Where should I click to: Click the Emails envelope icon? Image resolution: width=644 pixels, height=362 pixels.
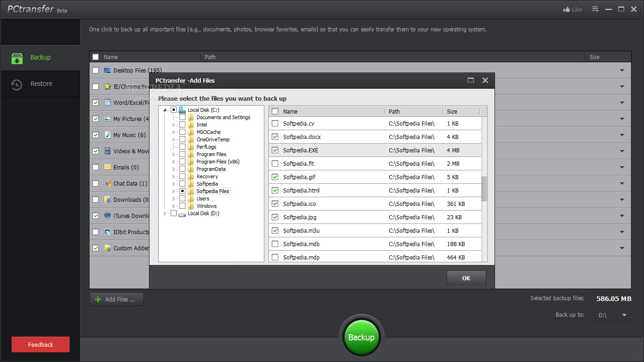click(x=107, y=167)
